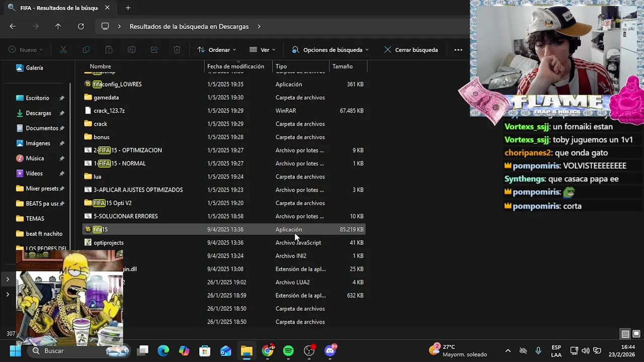Viewport: 644px width, 362px height.
Task: Close the FIFA search results tab
Action: click(x=107, y=8)
